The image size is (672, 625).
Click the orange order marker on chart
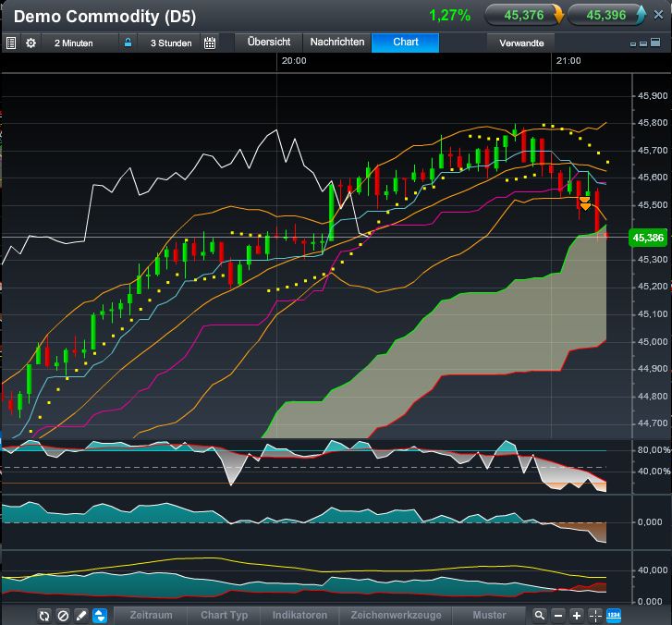tap(585, 203)
